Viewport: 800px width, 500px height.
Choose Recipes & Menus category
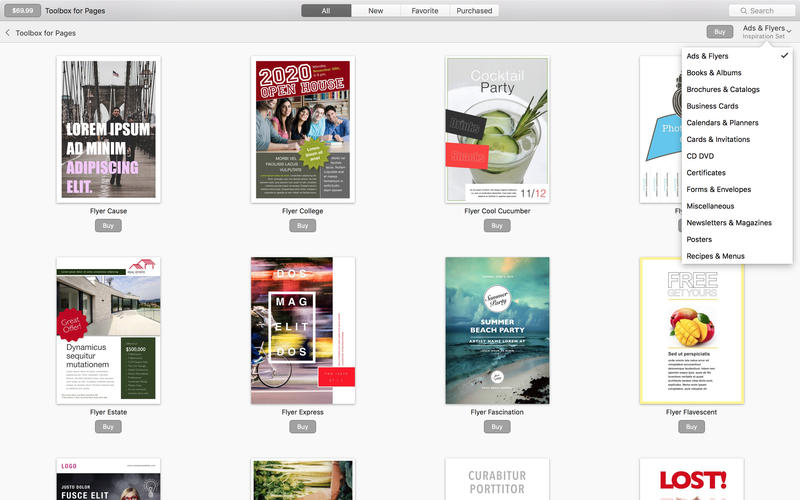click(737, 256)
